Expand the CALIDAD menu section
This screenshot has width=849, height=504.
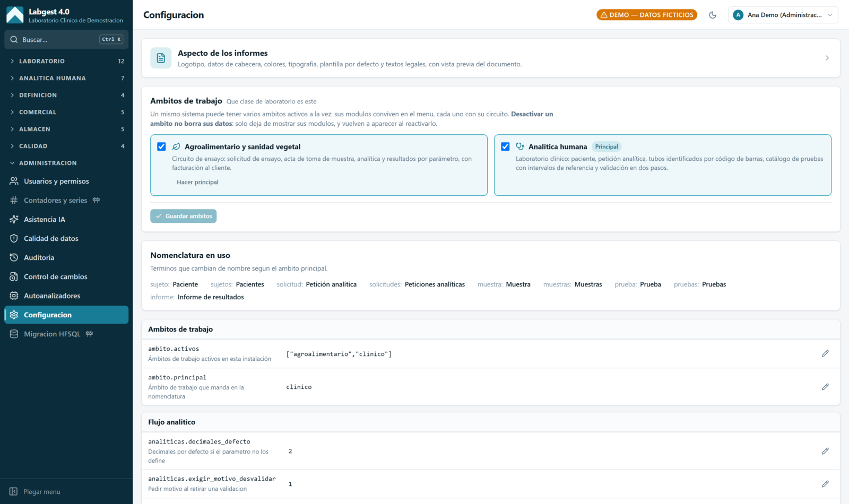pos(66,146)
